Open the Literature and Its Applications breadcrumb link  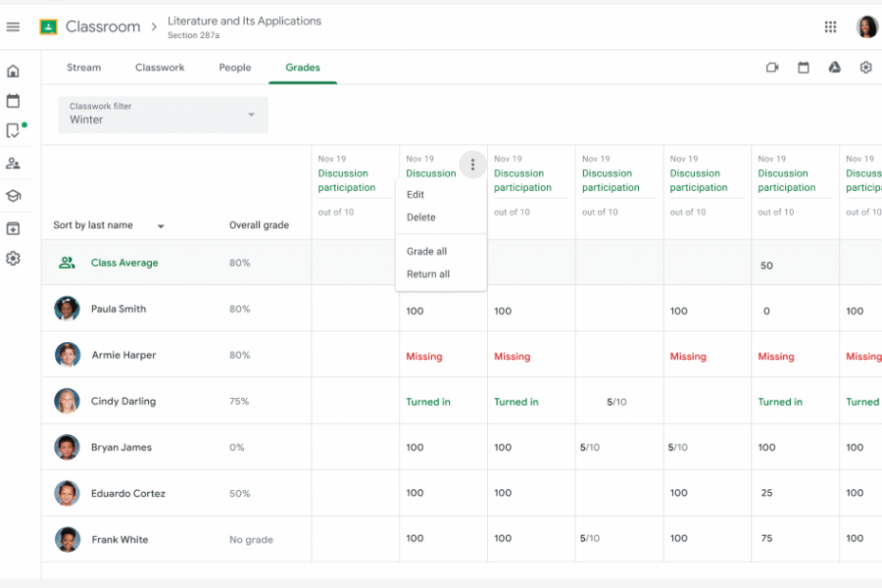(244, 21)
